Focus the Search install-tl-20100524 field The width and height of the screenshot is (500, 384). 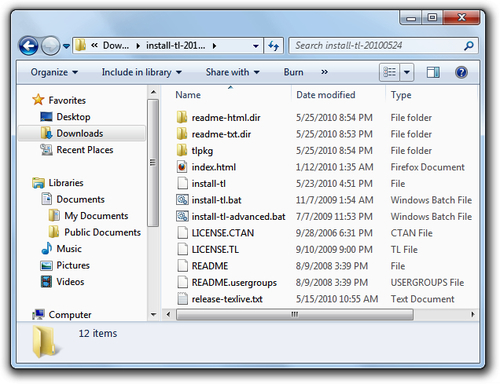pyautogui.click(x=383, y=46)
